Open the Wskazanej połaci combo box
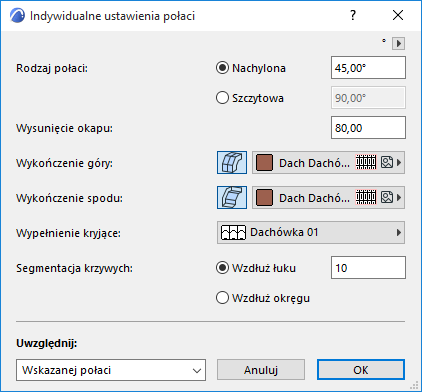422x392 pixels. click(x=111, y=370)
